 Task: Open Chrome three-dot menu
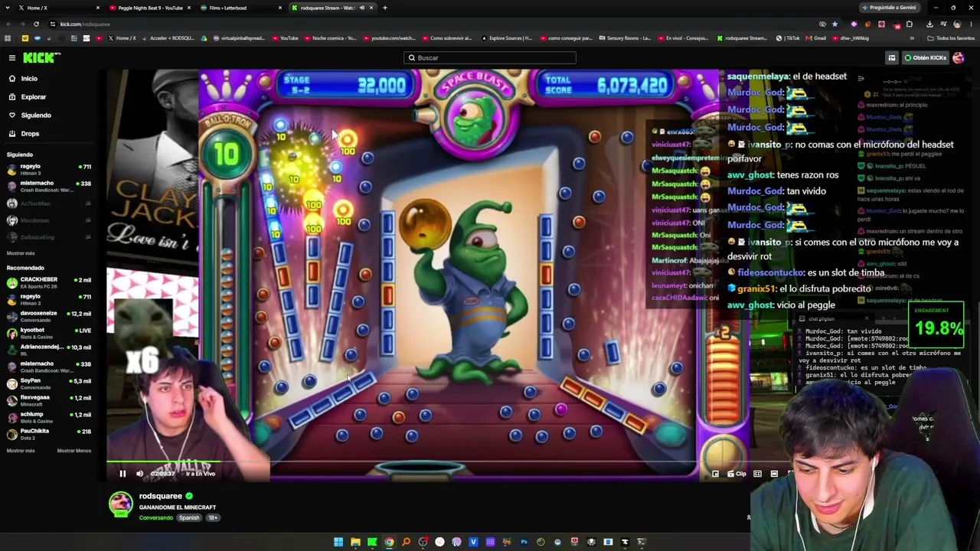971,24
